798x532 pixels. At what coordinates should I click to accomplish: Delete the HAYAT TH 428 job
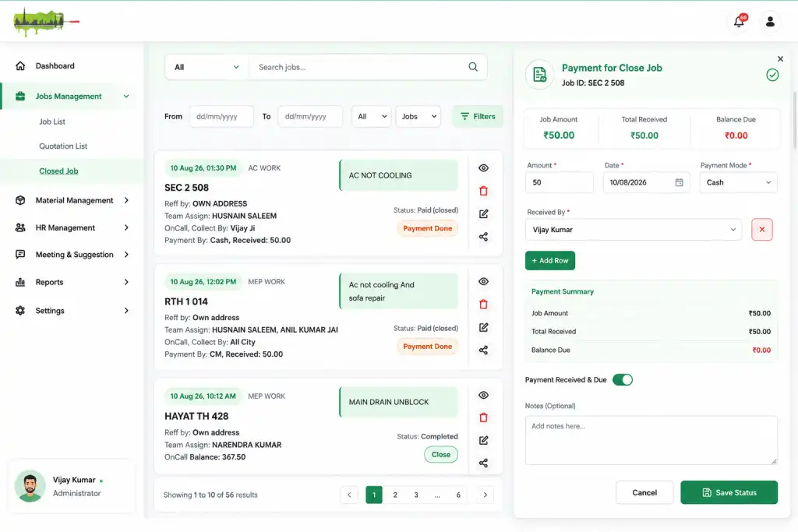point(483,417)
